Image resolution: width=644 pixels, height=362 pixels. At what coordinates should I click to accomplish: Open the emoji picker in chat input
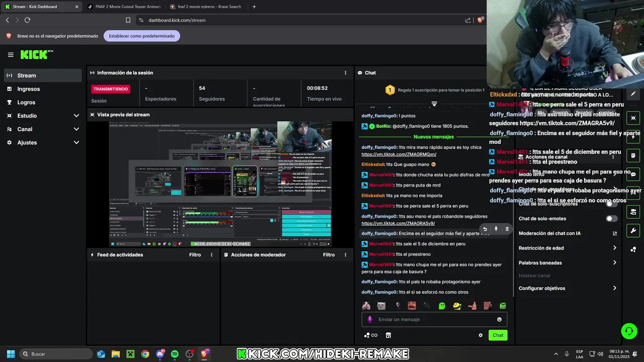tap(499, 319)
